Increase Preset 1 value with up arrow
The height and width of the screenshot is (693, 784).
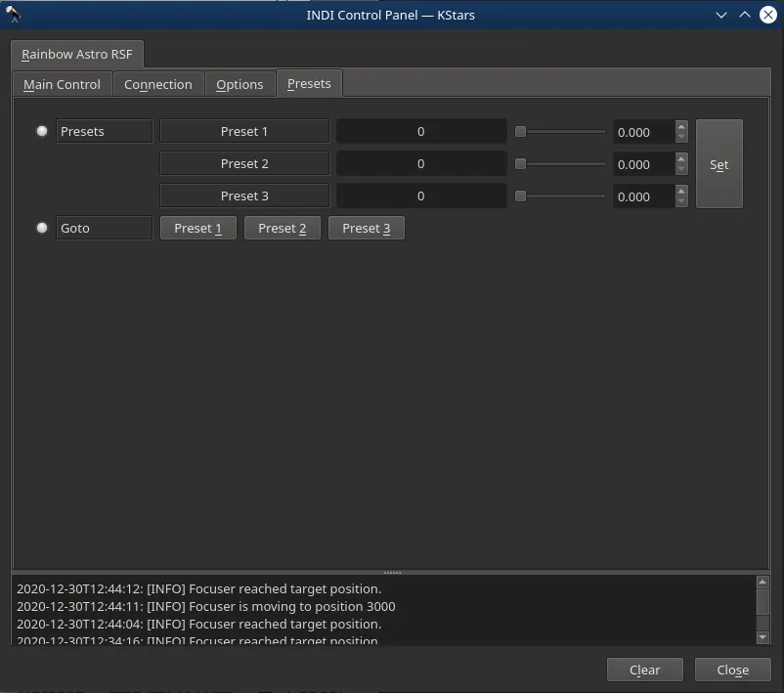tap(681, 127)
